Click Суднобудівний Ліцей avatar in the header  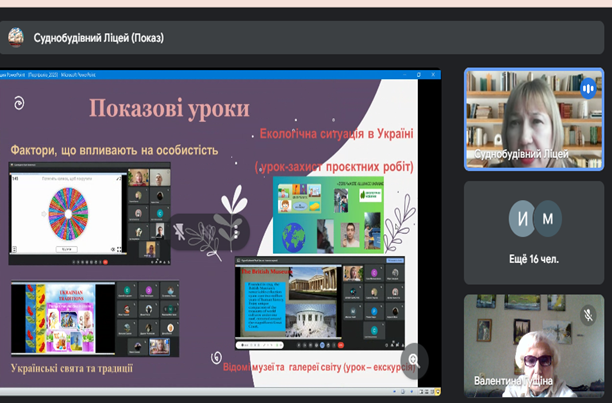tap(16, 38)
